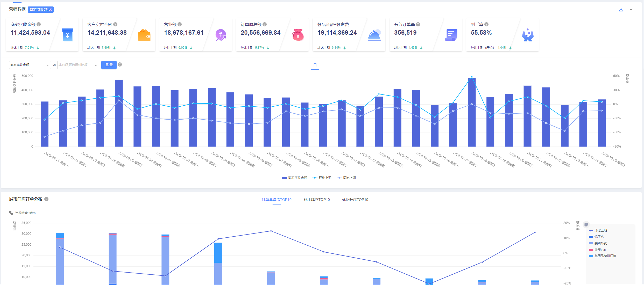Screen dimensions: 644x285
Task: Click the down arrow beside -5.87% 环比
Action: (268, 48)
